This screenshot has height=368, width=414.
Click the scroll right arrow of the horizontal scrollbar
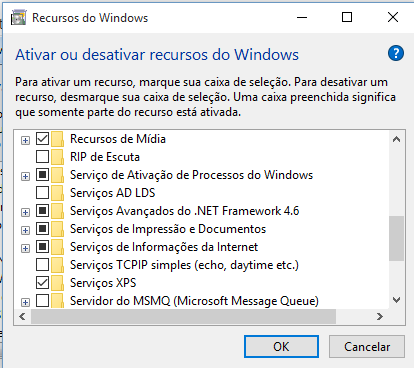[380, 316]
